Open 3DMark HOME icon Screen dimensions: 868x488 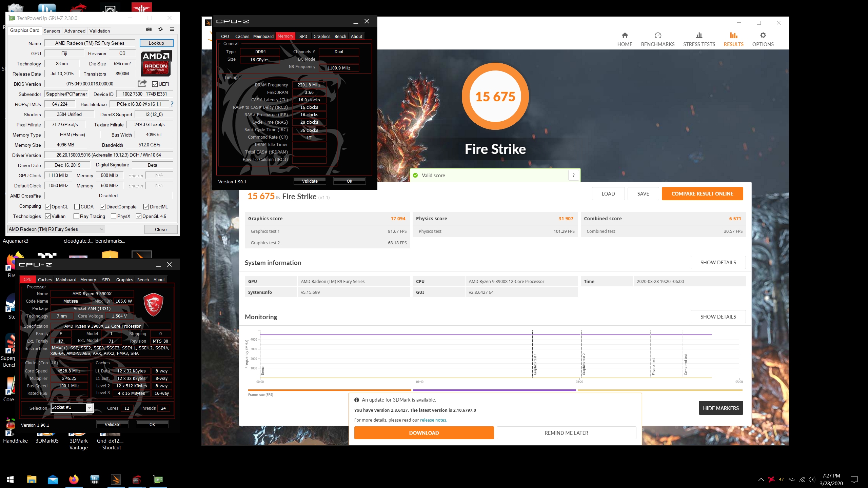pos(625,40)
